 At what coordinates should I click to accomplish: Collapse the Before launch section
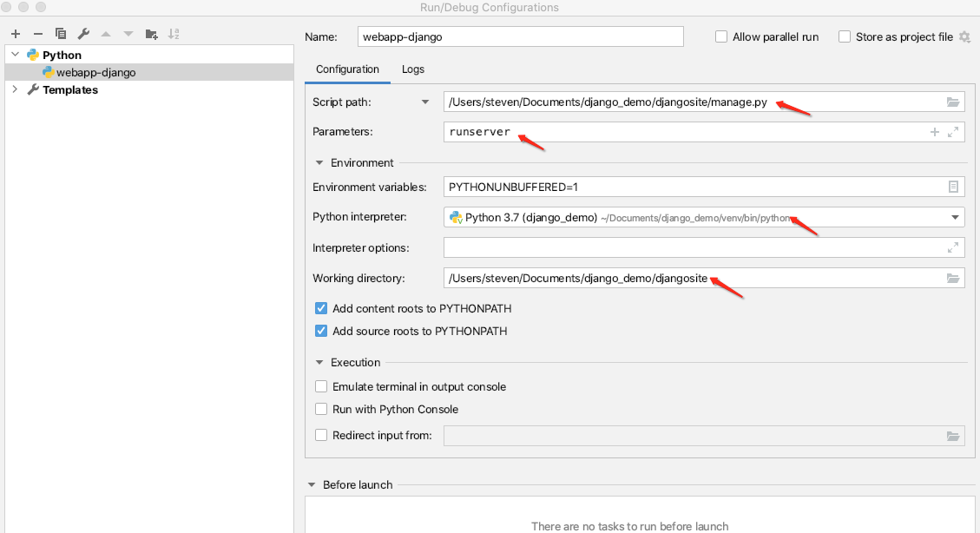click(x=312, y=484)
